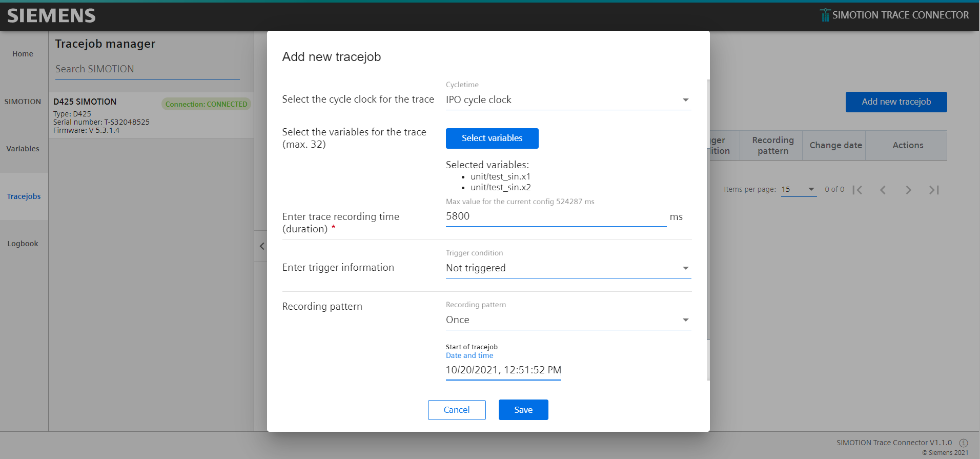Click selected variable unit/test_sin.x1
Image resolution: width=980 pixels, height=459 pixels.
(x=500, y=176)
